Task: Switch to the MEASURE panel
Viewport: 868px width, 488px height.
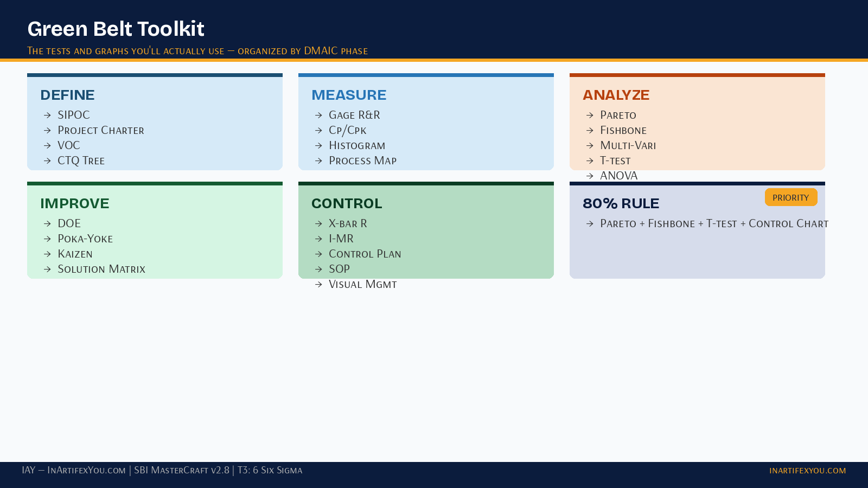Action: click(x=349, y=95)
